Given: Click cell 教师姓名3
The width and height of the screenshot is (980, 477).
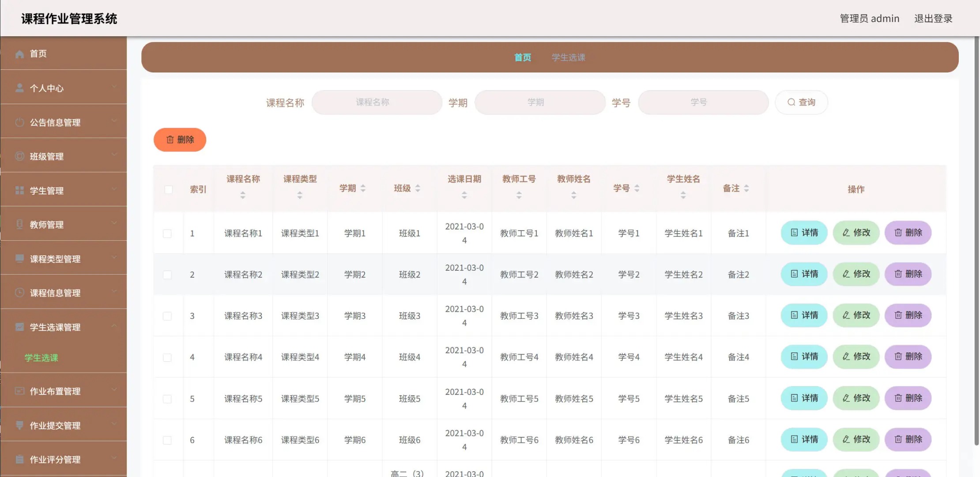Looking at the screenshot, I should point(574,316).
